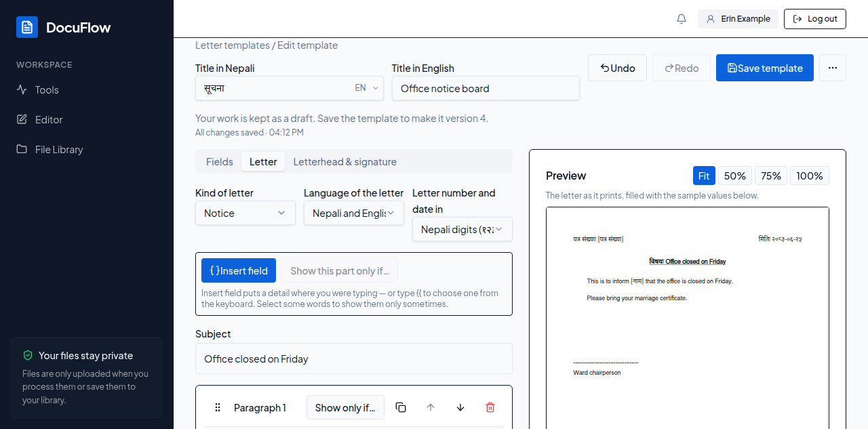Click the Insert field button
Viewport: 868px width, 429px height.
pos(239,270)
